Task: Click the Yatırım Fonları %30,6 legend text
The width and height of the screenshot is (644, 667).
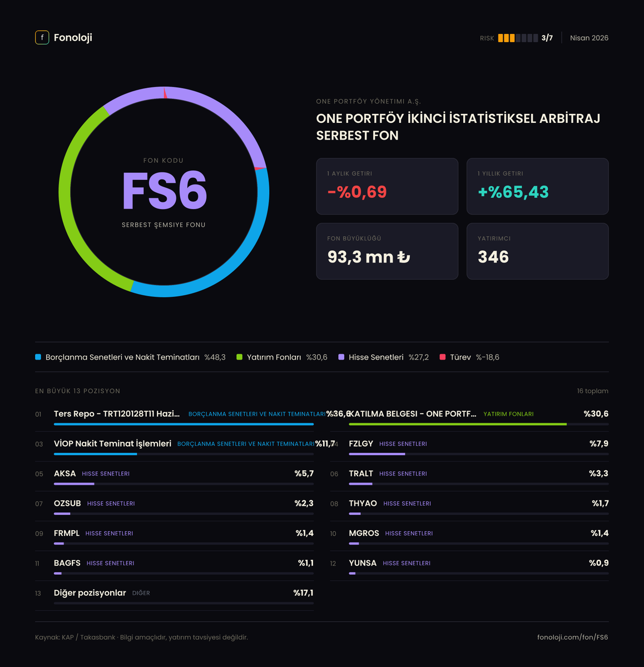Action: (287, 357)
